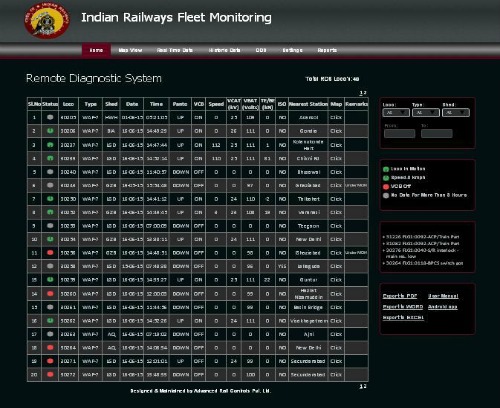Click Export to EXCEL link
500x408 pixels.
[403, 317]
